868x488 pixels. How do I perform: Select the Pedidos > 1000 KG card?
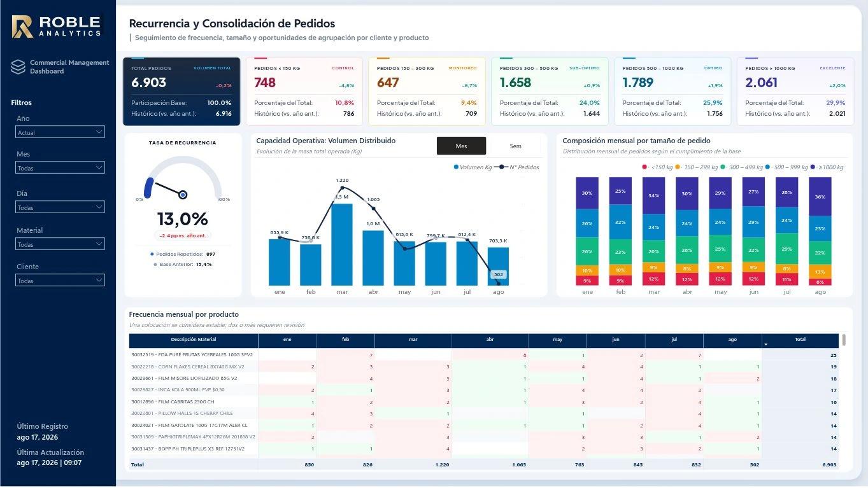(795, 92)
